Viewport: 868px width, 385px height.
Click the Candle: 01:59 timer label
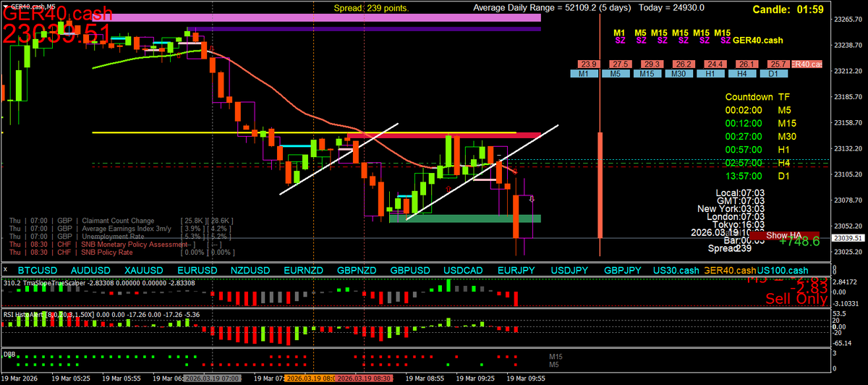(788, 9)
